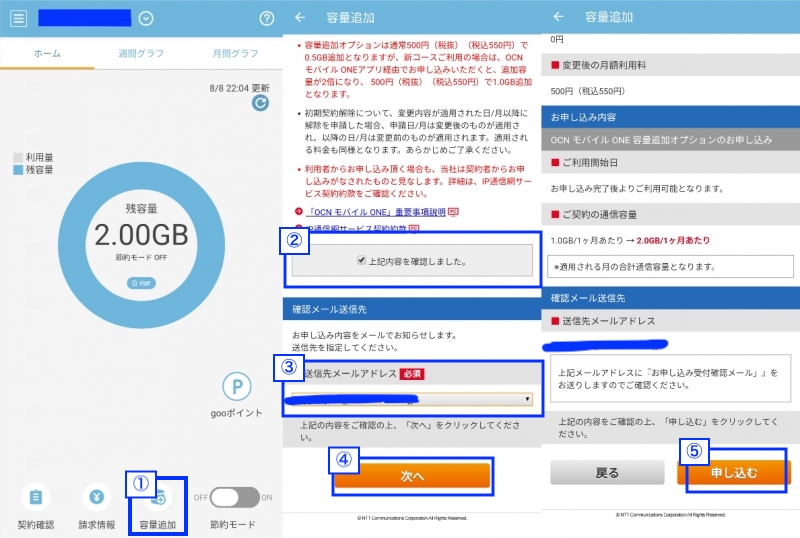Open the 契約確認 clipboard icon

coord(36,497)
